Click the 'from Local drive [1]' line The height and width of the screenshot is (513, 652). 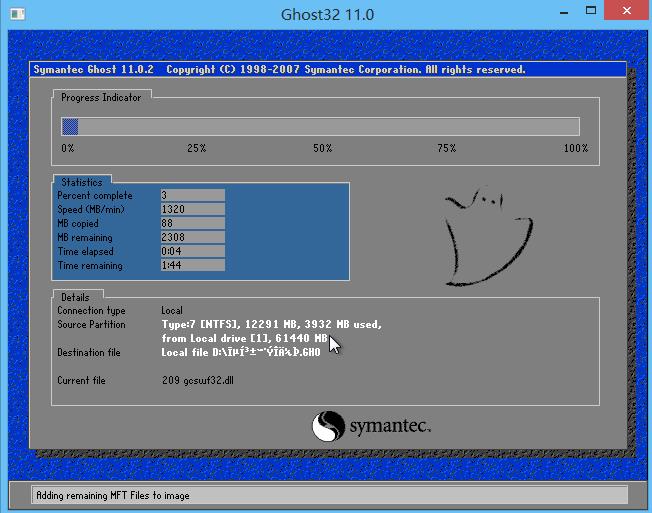pyautogui.click(x=244, y=338)
